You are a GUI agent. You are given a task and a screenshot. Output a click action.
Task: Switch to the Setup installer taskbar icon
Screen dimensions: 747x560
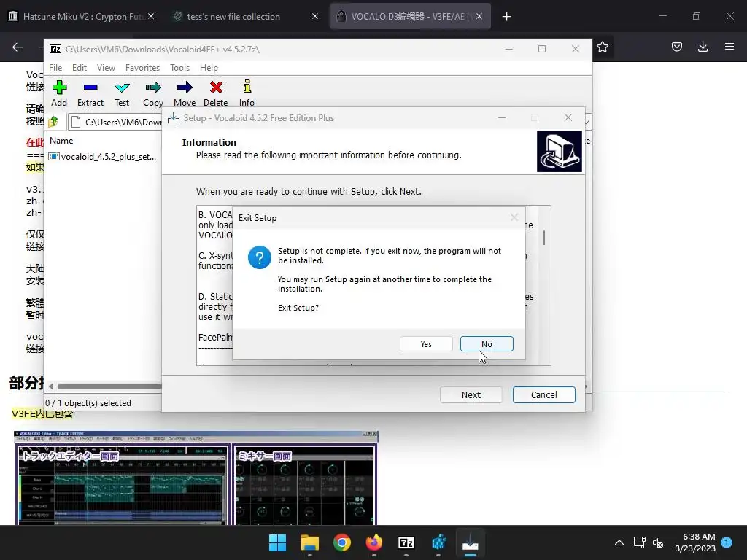(x=471, y=542)
